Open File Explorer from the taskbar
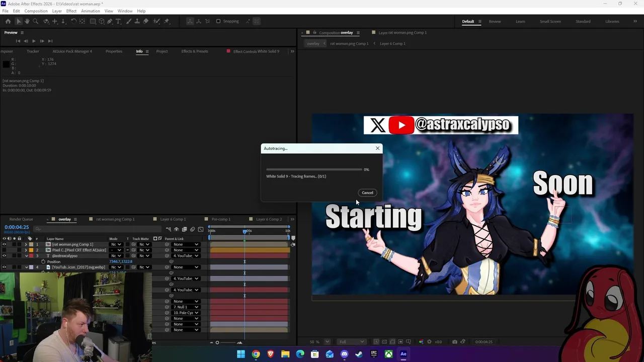The width and height of the screenshot is (644, 362). pyautogui.click(x=285, y=354)
